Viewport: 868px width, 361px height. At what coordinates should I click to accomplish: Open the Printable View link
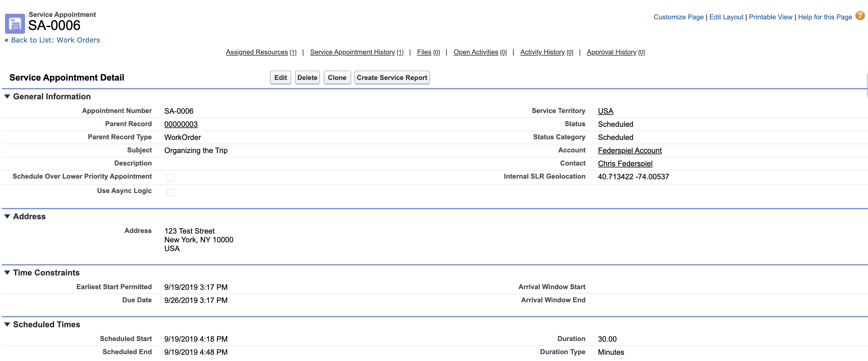[770, 17]
